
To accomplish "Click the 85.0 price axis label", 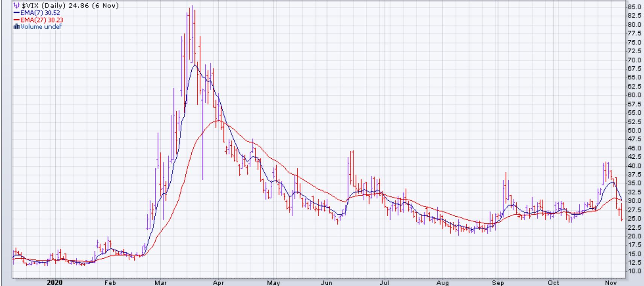I will 634,7.
